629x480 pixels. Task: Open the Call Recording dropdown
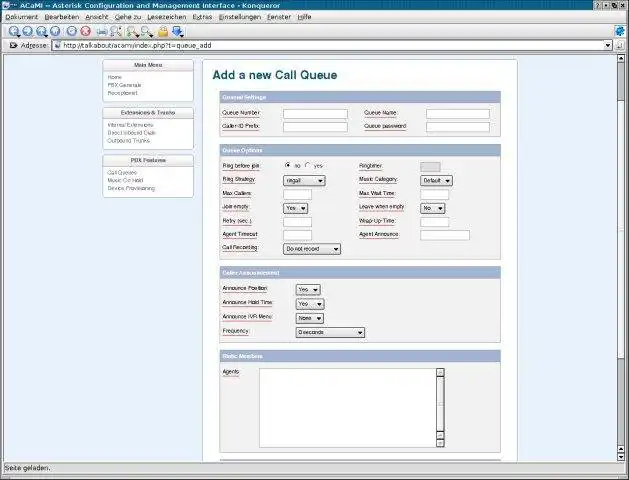[312, 249]
